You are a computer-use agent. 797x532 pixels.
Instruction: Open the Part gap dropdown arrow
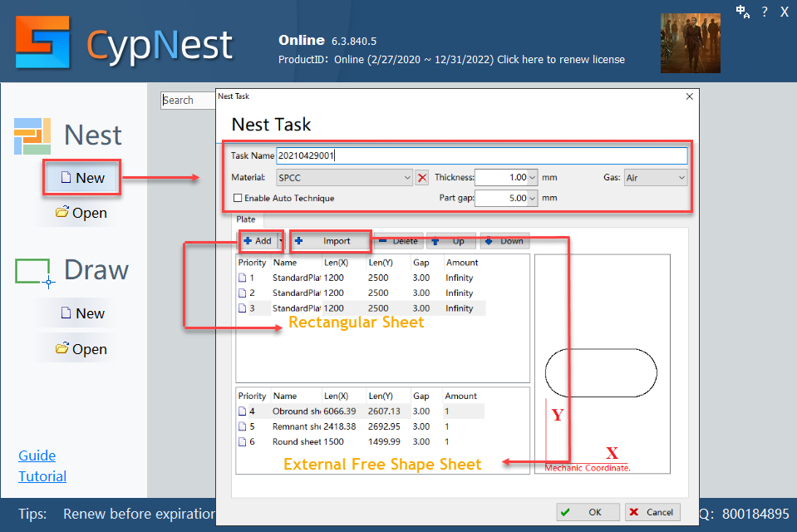[x=532, y=198]
